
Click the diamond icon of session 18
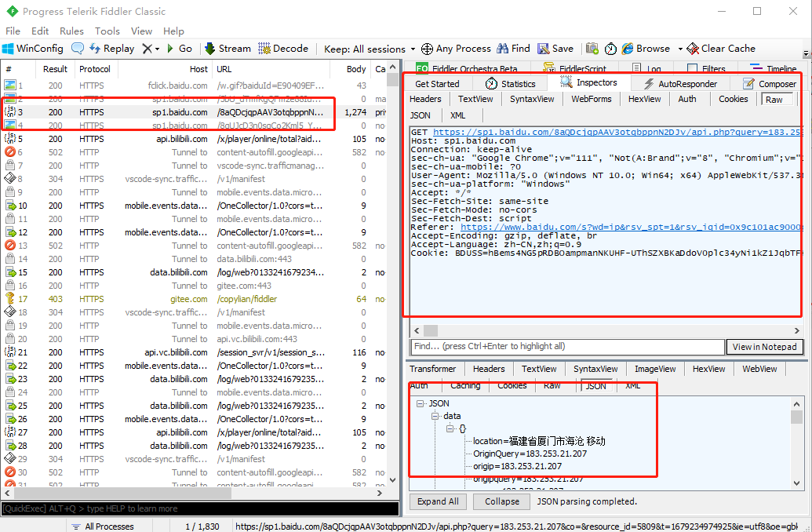(9, 312)
